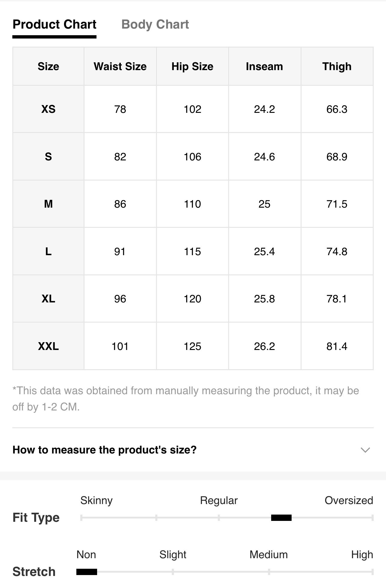The width and height of the screenshot is (386, 588).
Task: Click the M size row header
Action: pyautogui.click(x=48, y=204)
